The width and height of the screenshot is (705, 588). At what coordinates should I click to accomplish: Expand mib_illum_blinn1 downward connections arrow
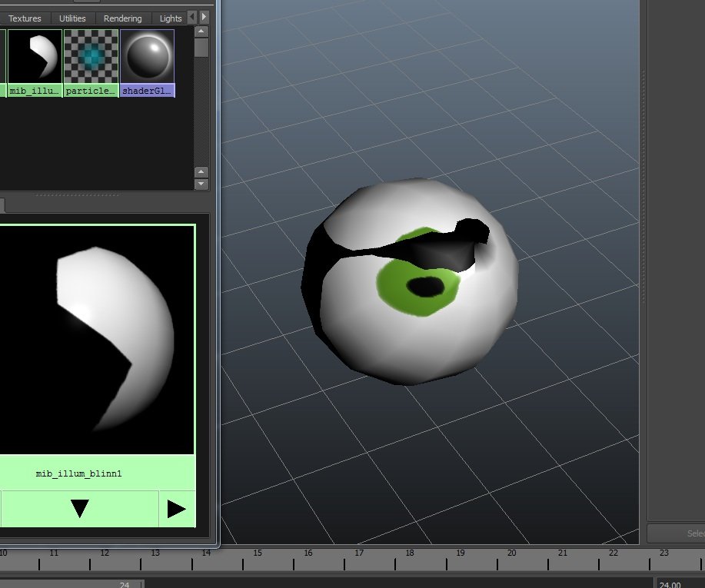point(80,508)
